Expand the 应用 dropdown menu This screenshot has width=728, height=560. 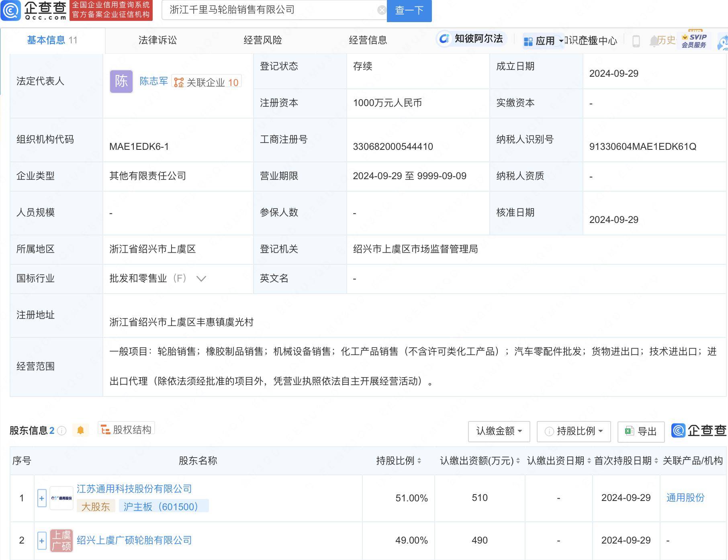pyautogui.click(x=543, y=41)
